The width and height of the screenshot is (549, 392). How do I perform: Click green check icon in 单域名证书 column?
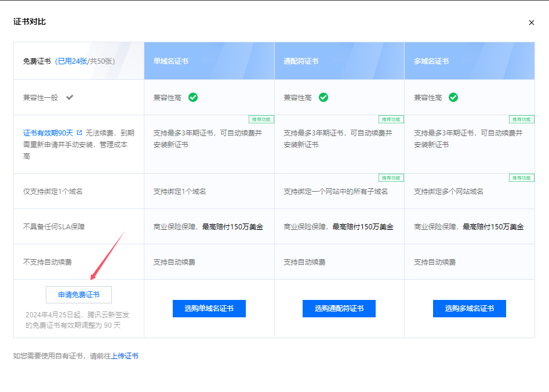tap(193, 97)
